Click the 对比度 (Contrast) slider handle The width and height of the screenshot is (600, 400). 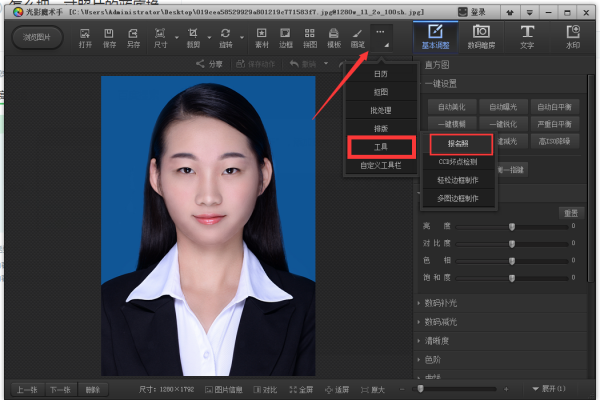pos(512,243)
